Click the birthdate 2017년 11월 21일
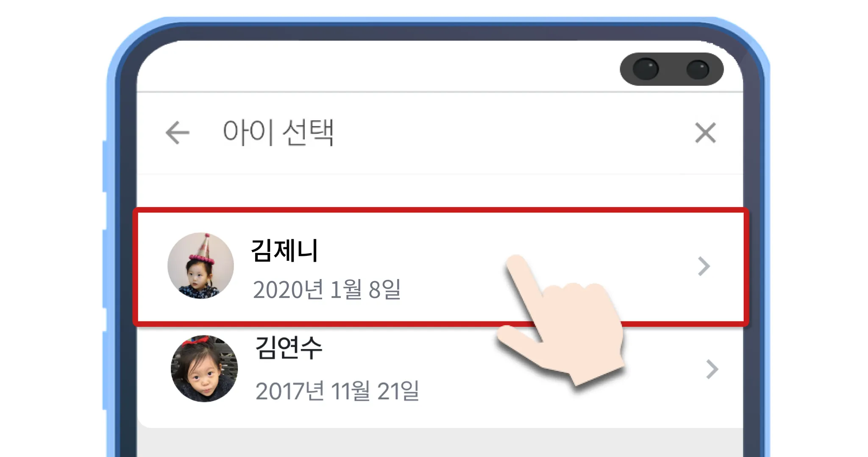This screenshot has height=457, width=868. 337,391
